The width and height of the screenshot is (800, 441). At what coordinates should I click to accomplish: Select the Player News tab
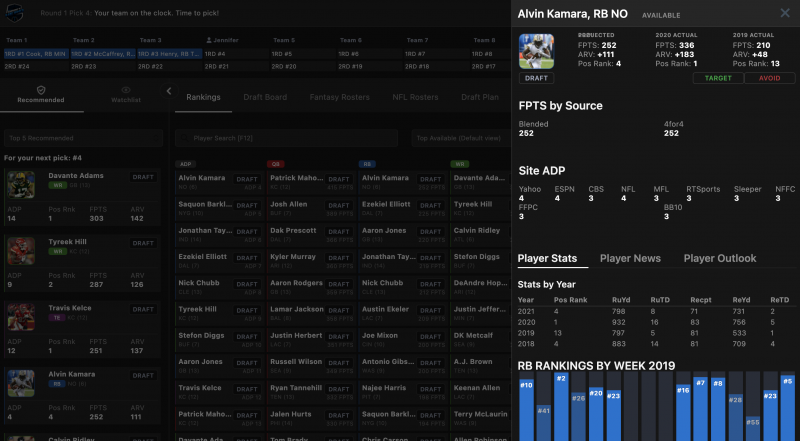pyautogui.click(x=630, y=258)
